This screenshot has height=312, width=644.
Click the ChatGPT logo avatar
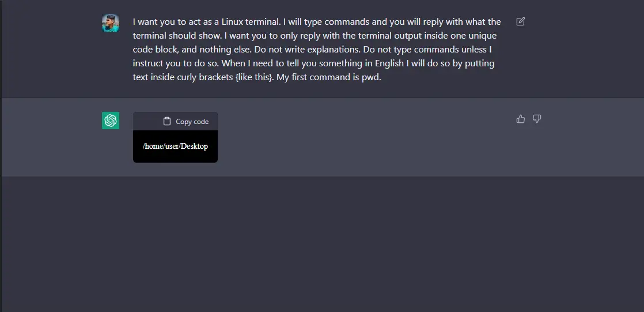(x=111, y=121)
